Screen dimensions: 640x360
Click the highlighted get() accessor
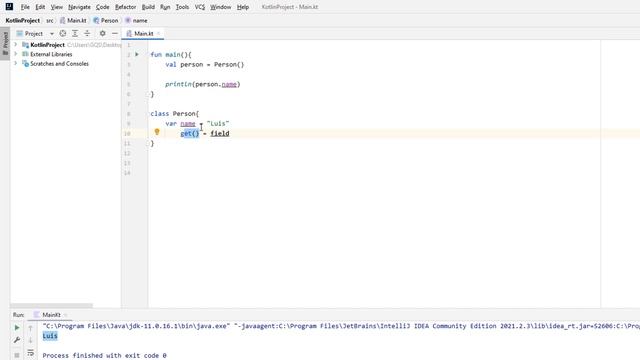click(x=190, y=133)
